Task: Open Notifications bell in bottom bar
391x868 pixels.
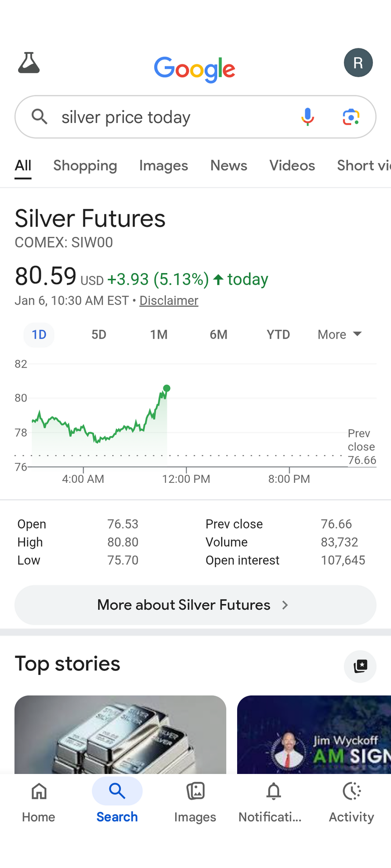Action: click(x=273, y=803)
